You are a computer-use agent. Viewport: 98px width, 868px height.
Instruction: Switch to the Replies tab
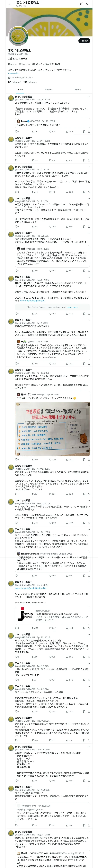pyautogui.click(x=49, y=90)
